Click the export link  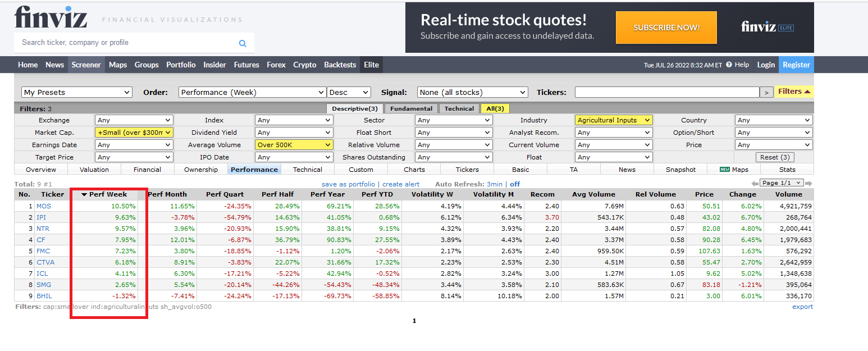802,307
